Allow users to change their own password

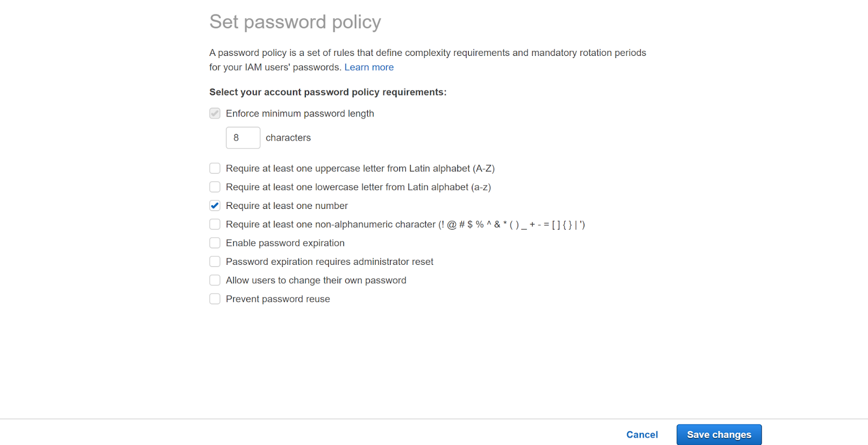coord(215,280)
